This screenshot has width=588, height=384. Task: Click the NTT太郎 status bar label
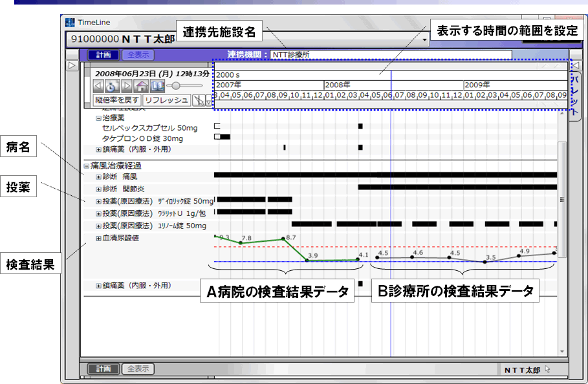[x=522, y=370]
